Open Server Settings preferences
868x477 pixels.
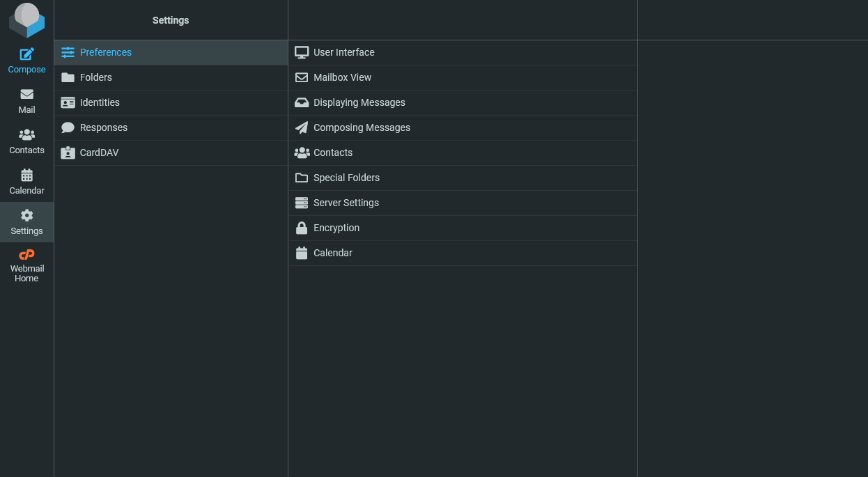point(346,203)
